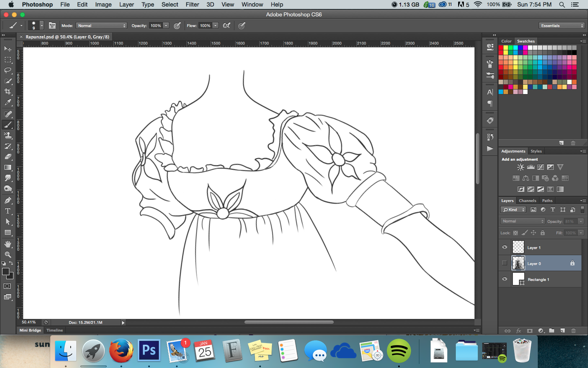
Task: Toggle lock all on layer
Action: (x=543, y=233)
